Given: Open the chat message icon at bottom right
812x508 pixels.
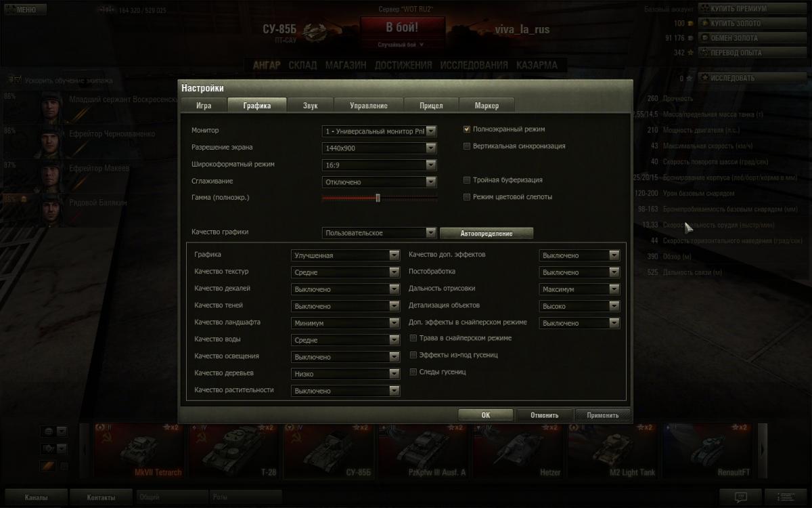Looking at the screenshot, I should pos(740,497).
